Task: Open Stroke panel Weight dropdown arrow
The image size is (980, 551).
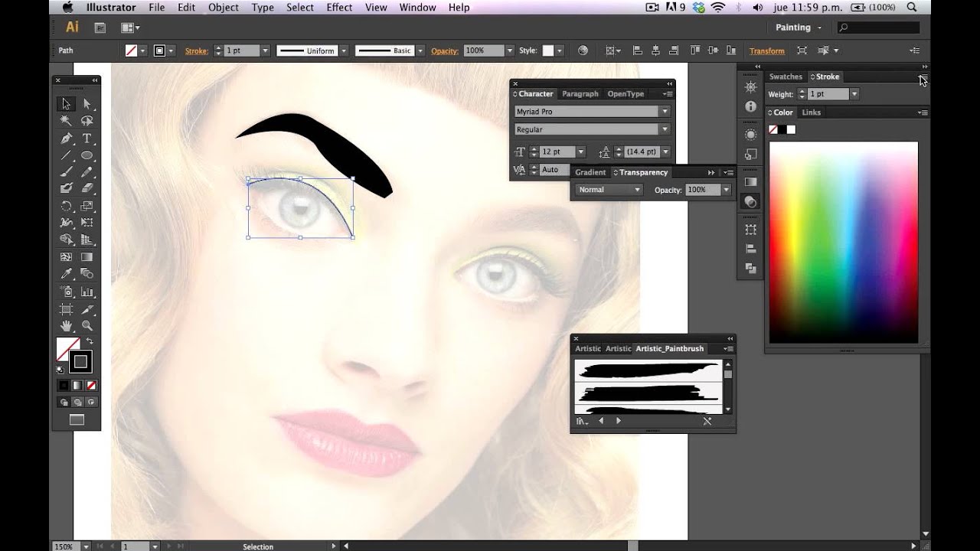Action: tap(854, 94)
